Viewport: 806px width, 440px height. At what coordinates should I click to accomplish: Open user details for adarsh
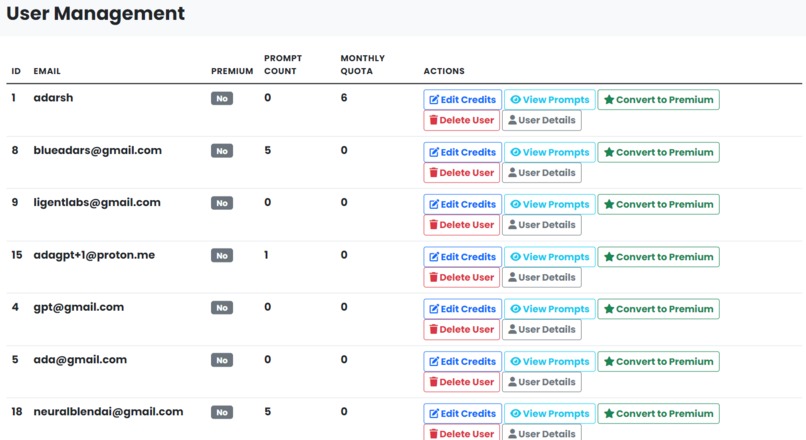tap(542, 120)
